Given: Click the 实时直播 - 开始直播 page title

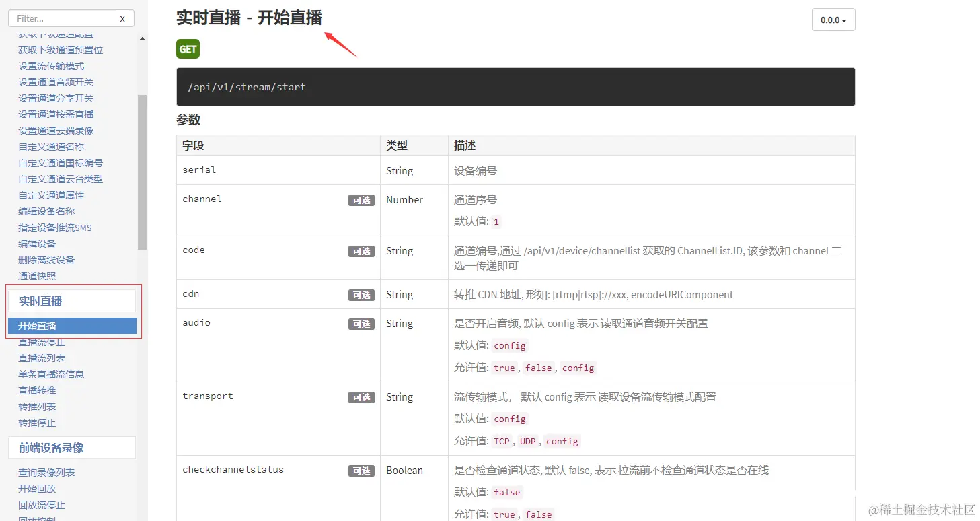Looking at the screenshot, I should click(249, 18).
